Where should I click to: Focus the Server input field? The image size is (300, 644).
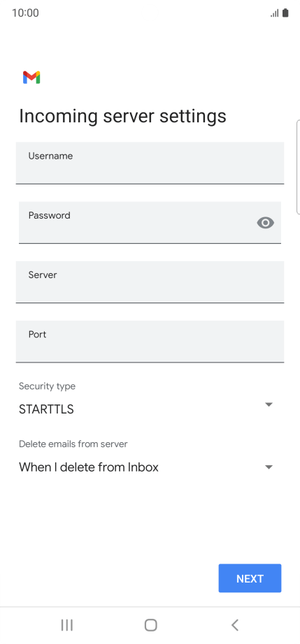pos(150,282)
